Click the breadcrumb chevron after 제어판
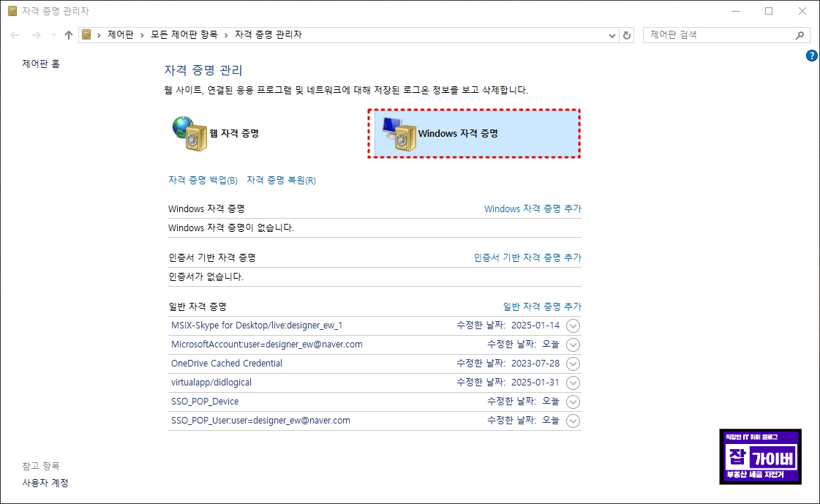Image resolution: width=820 pixels, height=504 pixels. pyautogui.click(x=142, y=35)
